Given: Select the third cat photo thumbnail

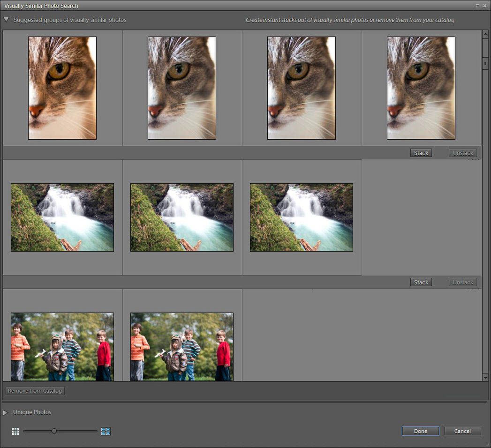Looking at the screenshot, I should click(x=302, y=88).
